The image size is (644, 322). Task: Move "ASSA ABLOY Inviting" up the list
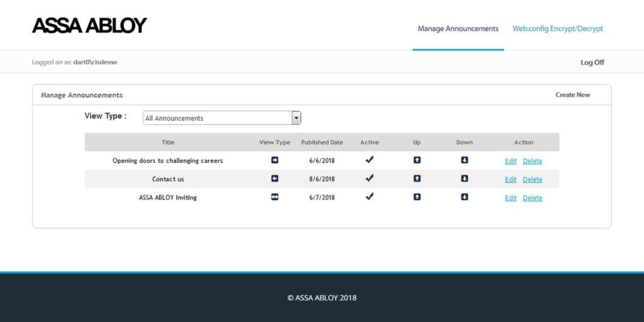[x=417, y=197]
